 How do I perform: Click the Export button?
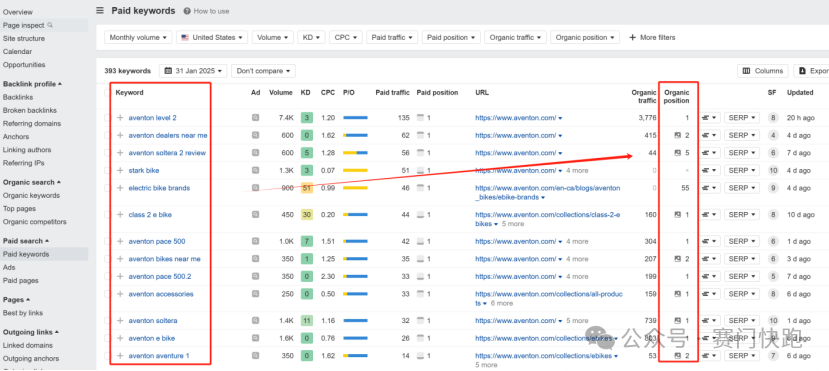pyautogui.click(x=812, y=71)
